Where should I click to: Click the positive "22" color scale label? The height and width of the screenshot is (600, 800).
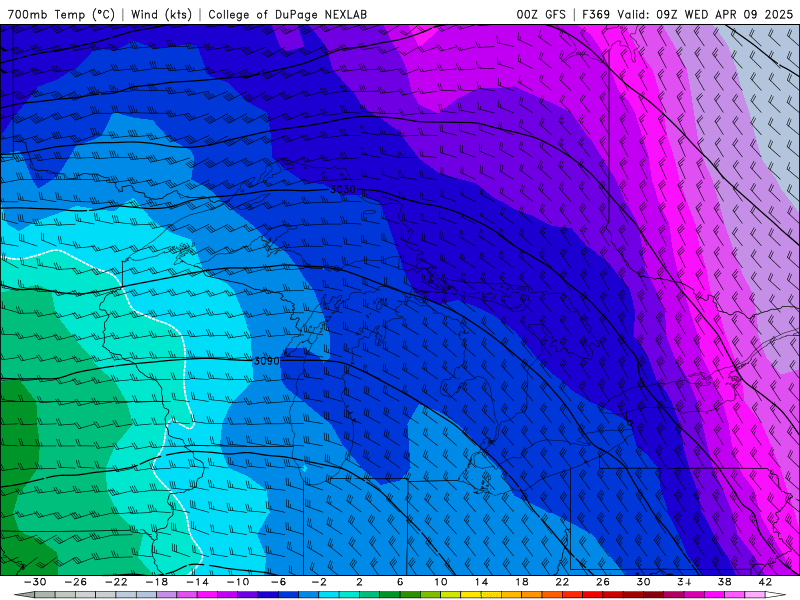562,582
